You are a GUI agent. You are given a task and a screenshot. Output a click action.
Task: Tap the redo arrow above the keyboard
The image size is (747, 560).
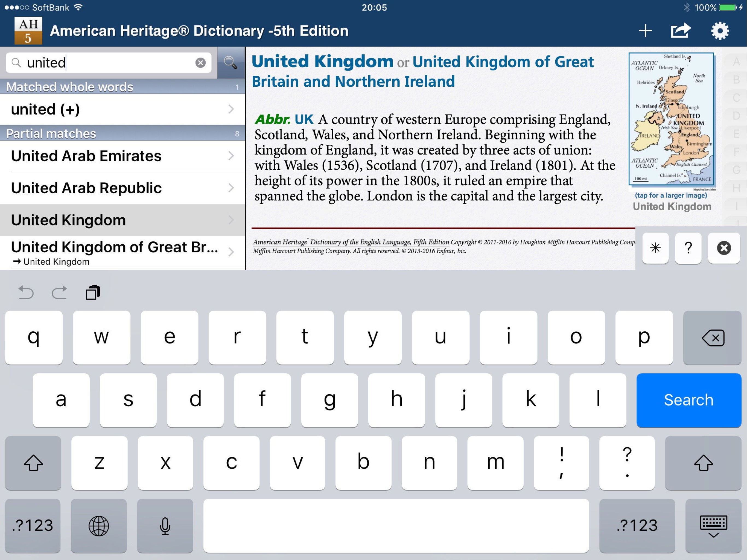point(59,293)
